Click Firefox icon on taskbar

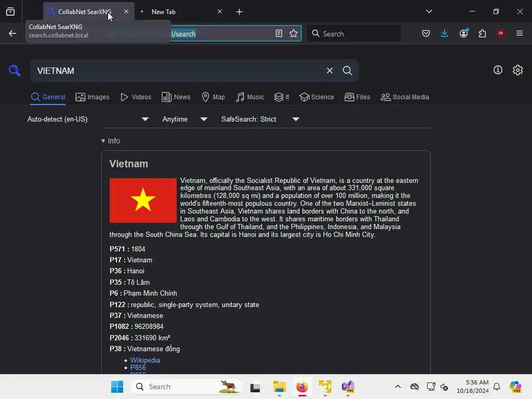coord(302,387)
